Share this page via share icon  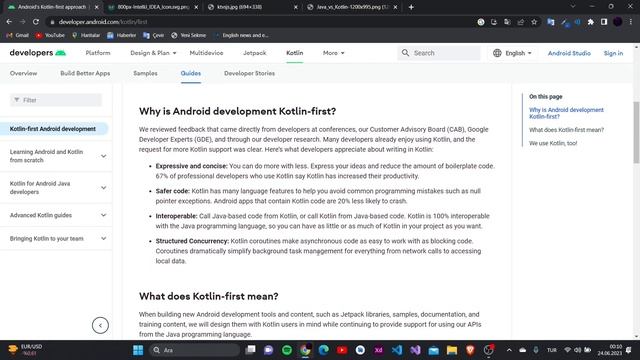click(x=520, y=22)
